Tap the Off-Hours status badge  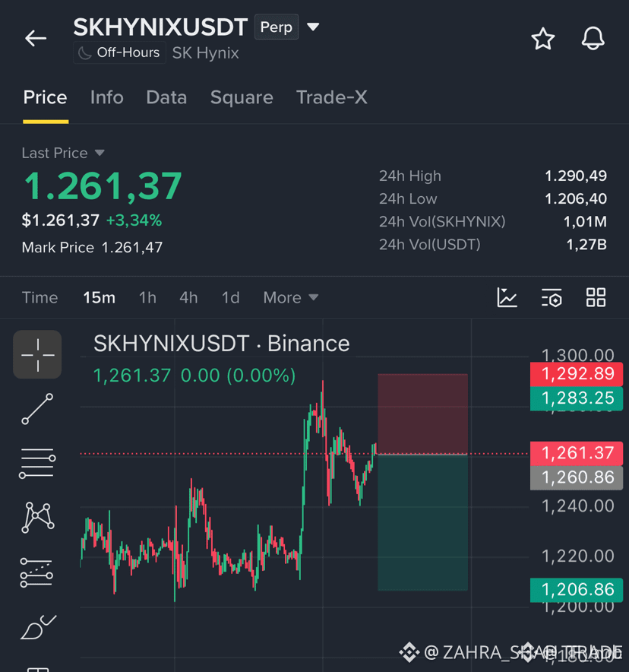pyautogui.click(x=119, y=52)
